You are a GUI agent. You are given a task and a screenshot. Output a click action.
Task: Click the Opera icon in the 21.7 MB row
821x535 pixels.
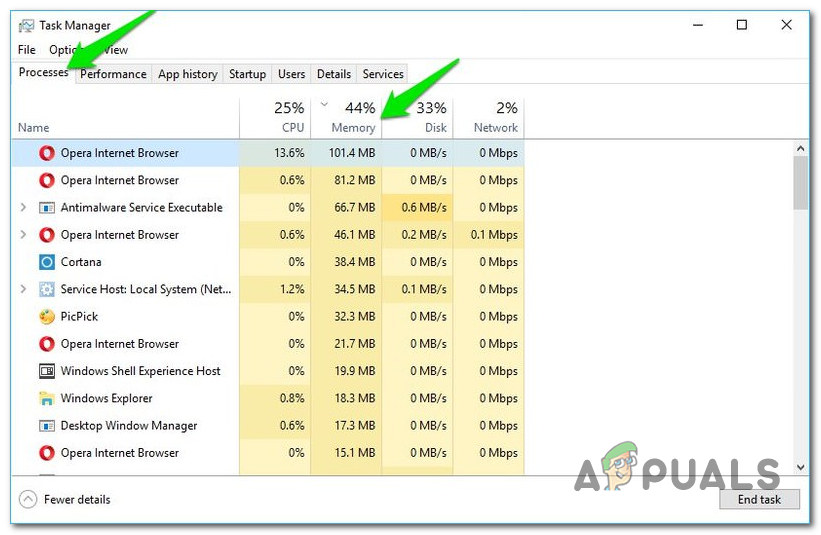pos(47,343)
